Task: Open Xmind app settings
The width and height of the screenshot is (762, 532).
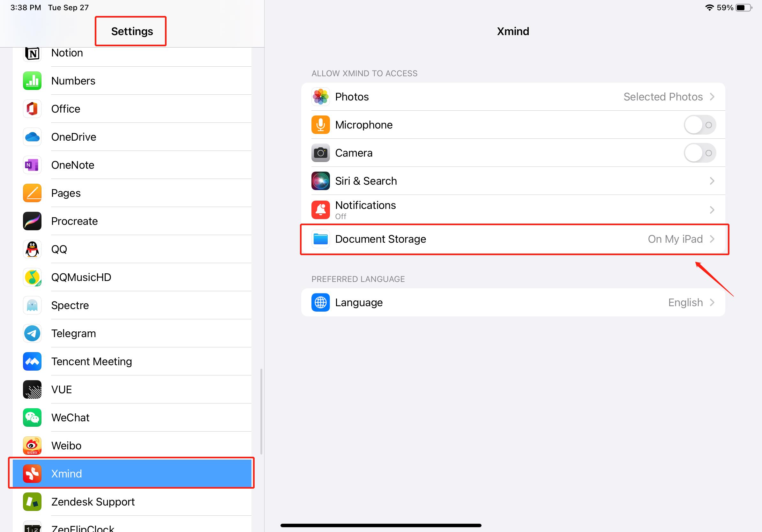Action: pos(132,473)
